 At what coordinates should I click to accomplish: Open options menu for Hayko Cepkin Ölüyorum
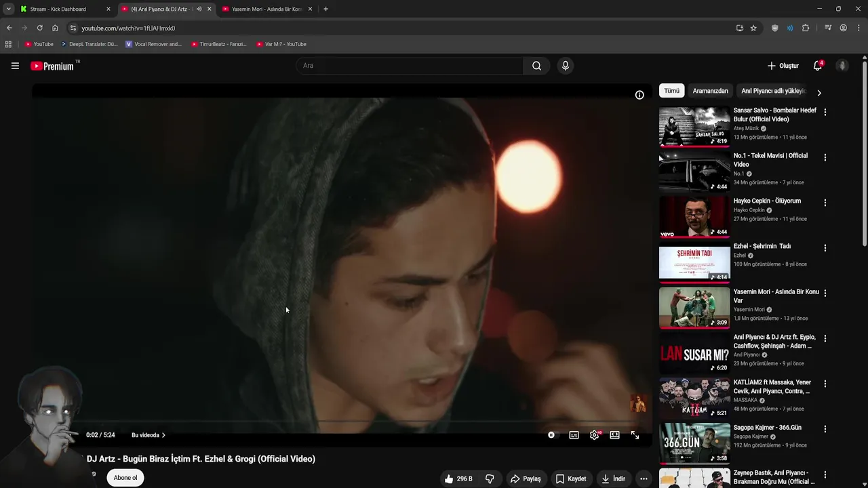click(825, 203)
